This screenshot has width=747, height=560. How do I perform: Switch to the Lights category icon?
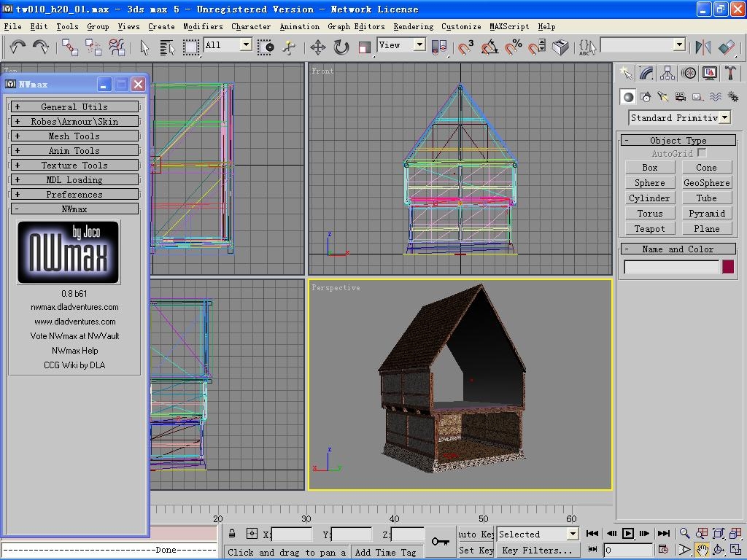click(663, 97)
